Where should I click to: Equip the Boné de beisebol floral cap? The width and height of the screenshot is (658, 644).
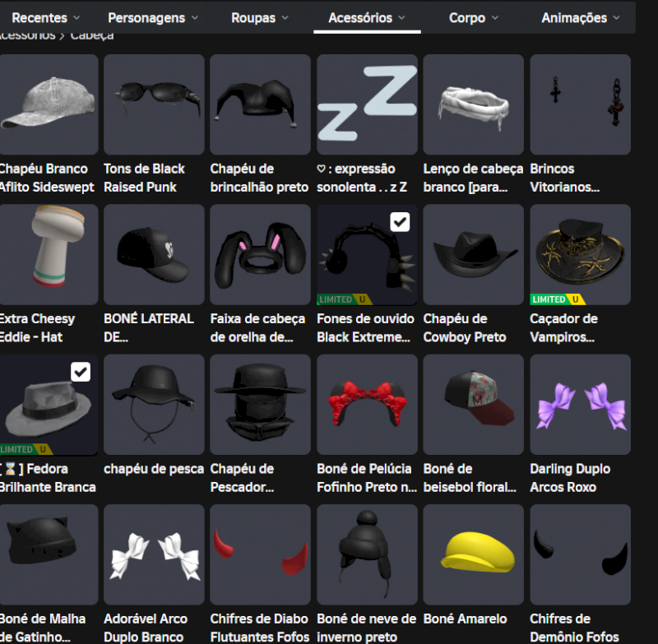[474, 405]
